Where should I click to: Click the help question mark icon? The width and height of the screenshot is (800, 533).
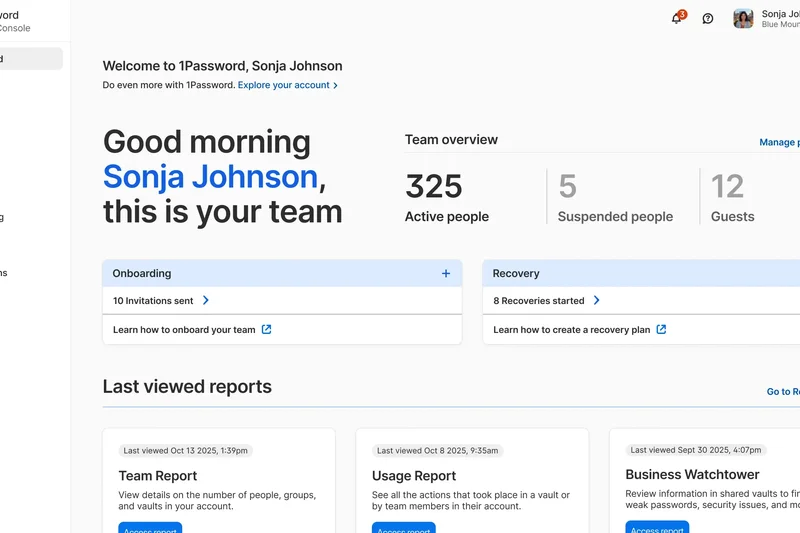click(x=708, y=18)
